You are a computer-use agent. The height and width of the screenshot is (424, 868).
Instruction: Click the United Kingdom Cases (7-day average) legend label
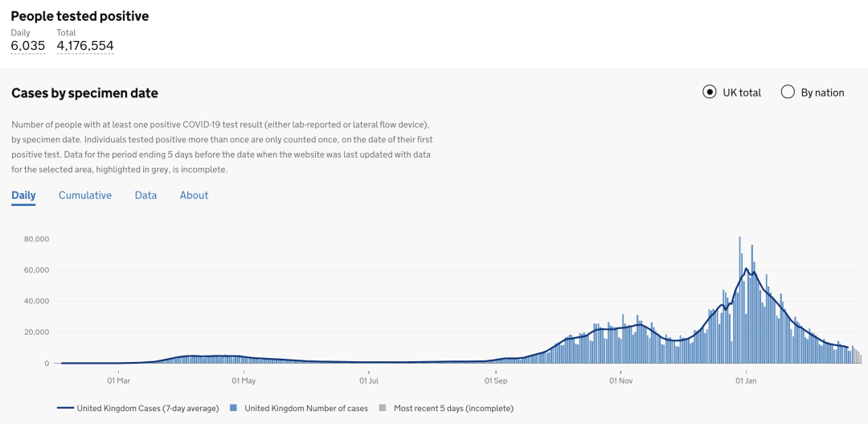pos(148,409)
